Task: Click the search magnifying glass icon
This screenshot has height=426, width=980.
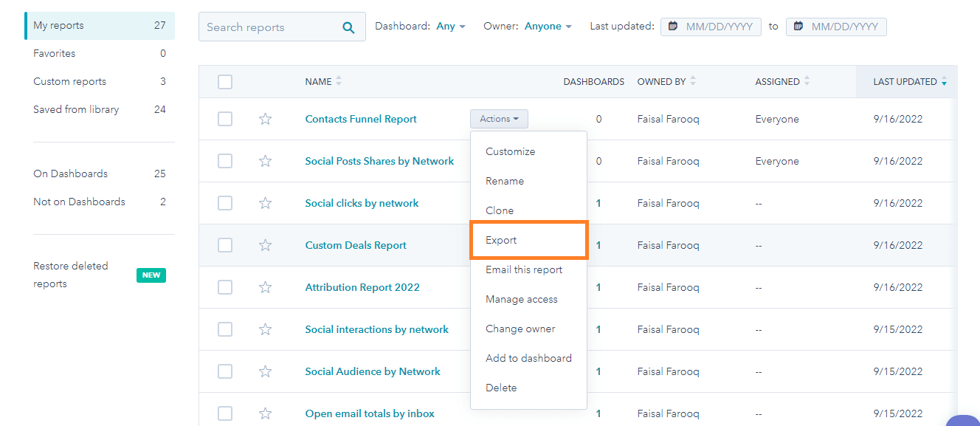Action: click(x=348, y=27)
